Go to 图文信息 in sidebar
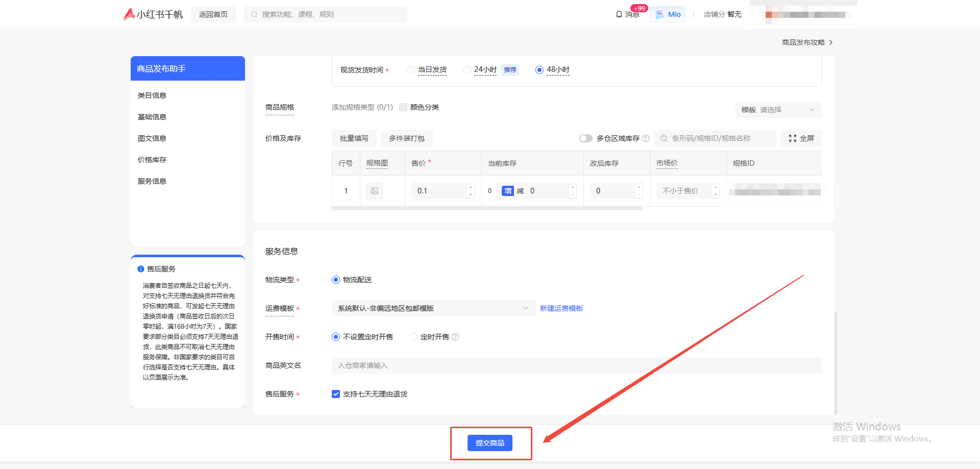 coord(152,138)
